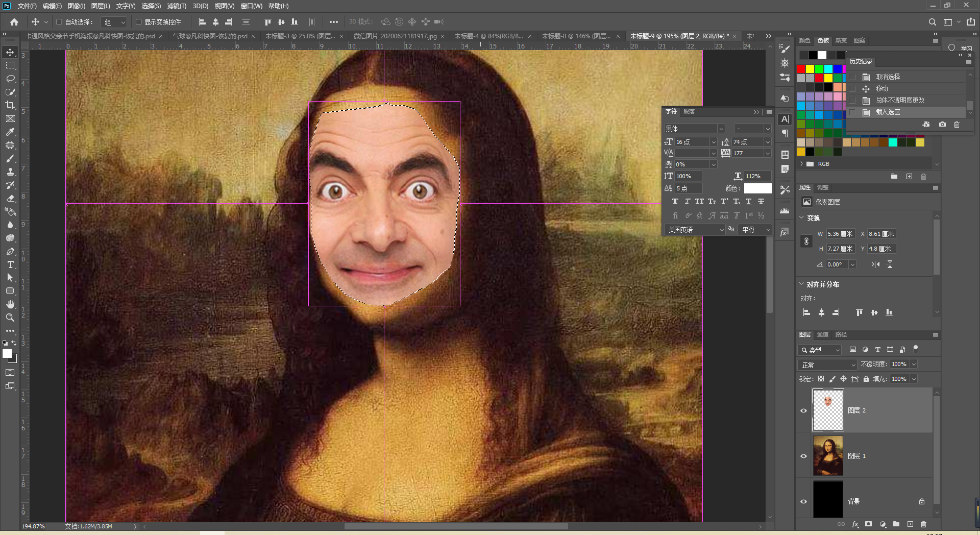980x535 pixels.
Task: Toggle faux bold in Character panel
Action: [x=675, y=202]
